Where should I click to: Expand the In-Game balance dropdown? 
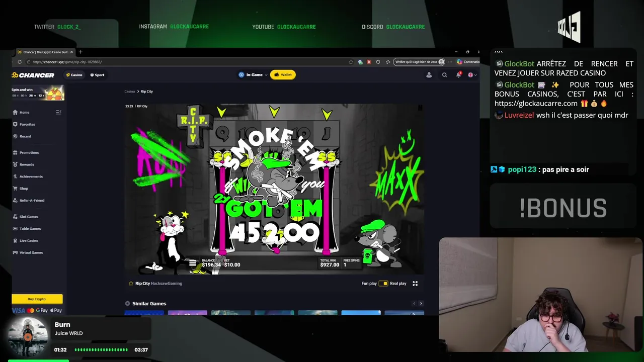tap(253, 75)
